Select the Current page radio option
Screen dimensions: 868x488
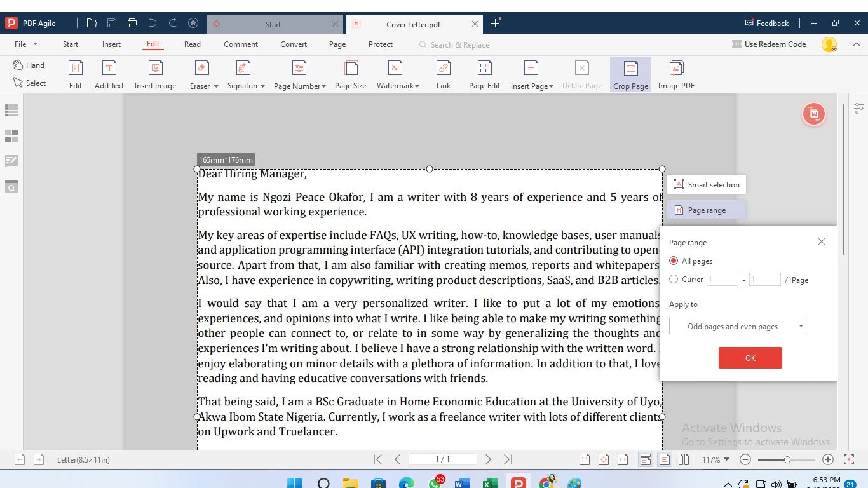click(x=672, y=279)
